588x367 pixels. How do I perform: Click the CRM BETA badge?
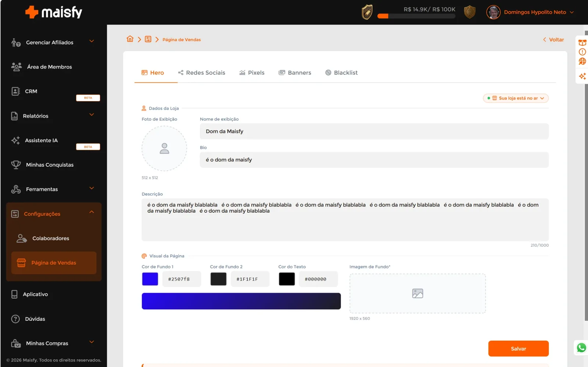88,98
